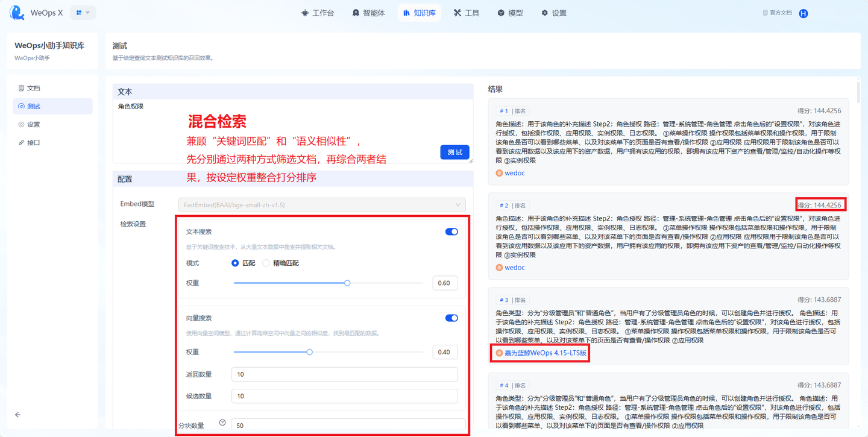Click the #4 排名 badge

click(x=512, y=385)
